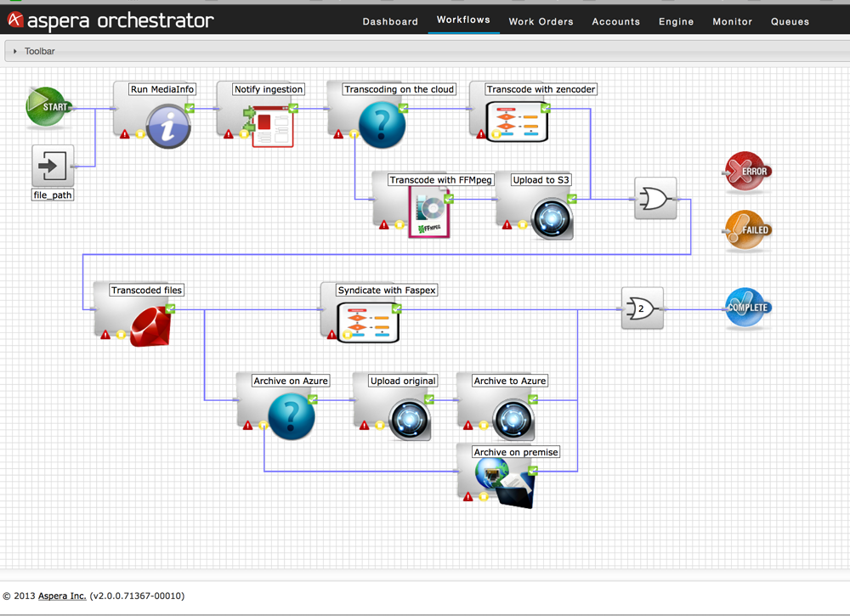
Task: Click the blue COMPLETE end node
Action: 747,308
